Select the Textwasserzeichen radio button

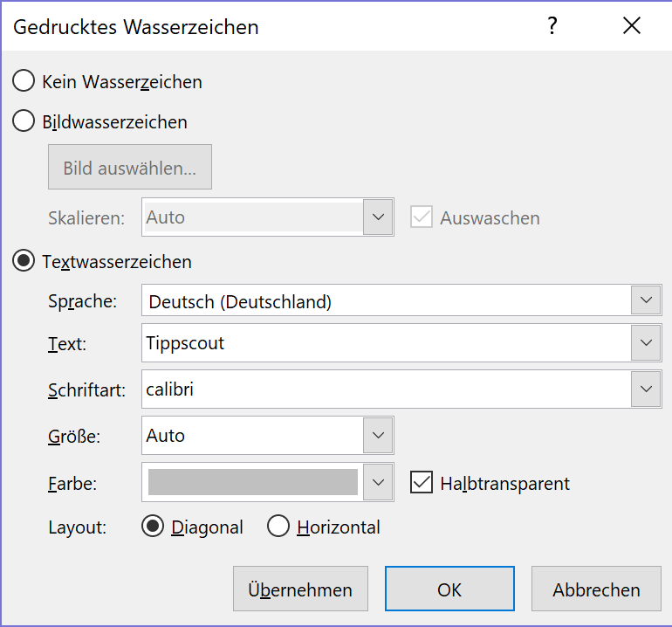pos(24,261)
